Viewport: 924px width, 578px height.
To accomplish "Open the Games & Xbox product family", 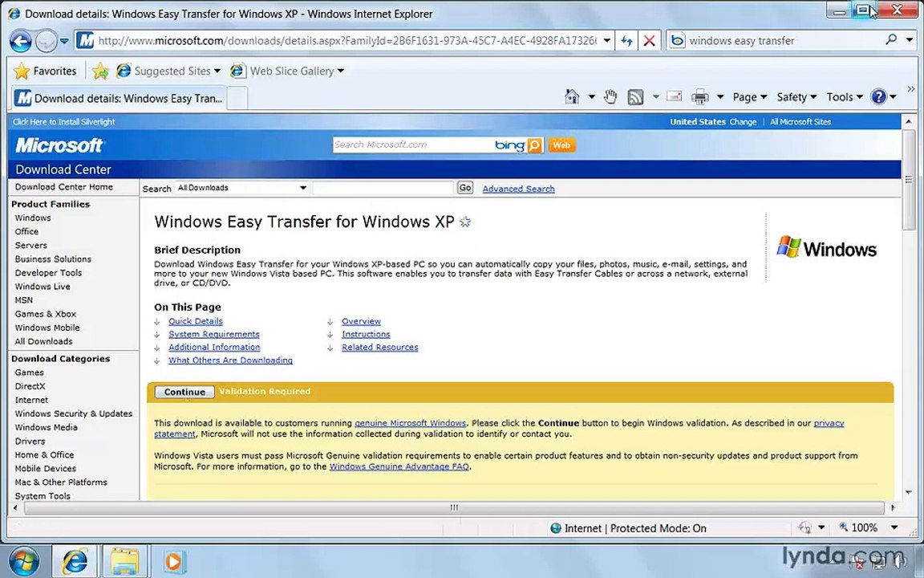I will tap(46, 314).
